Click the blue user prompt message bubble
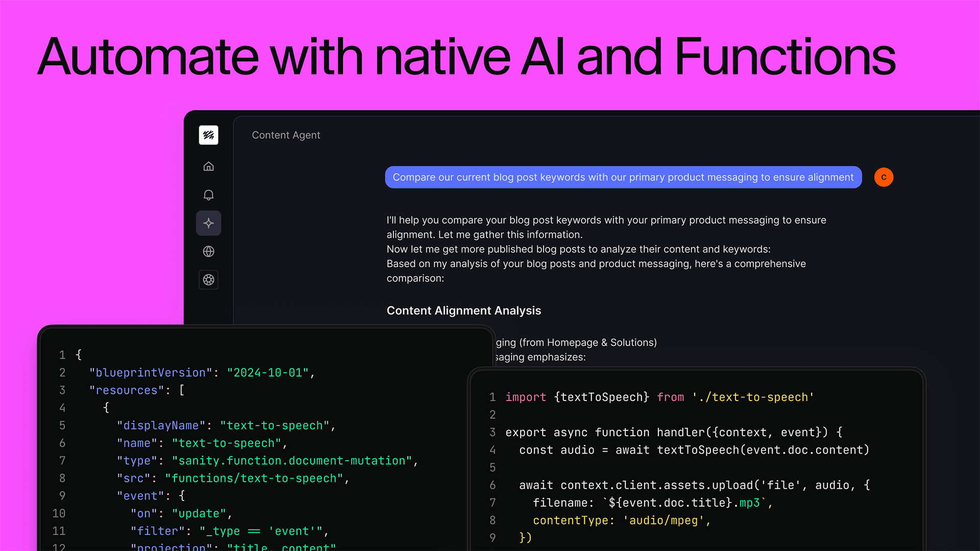Screen dimensions: 980x551 point(623,177)
